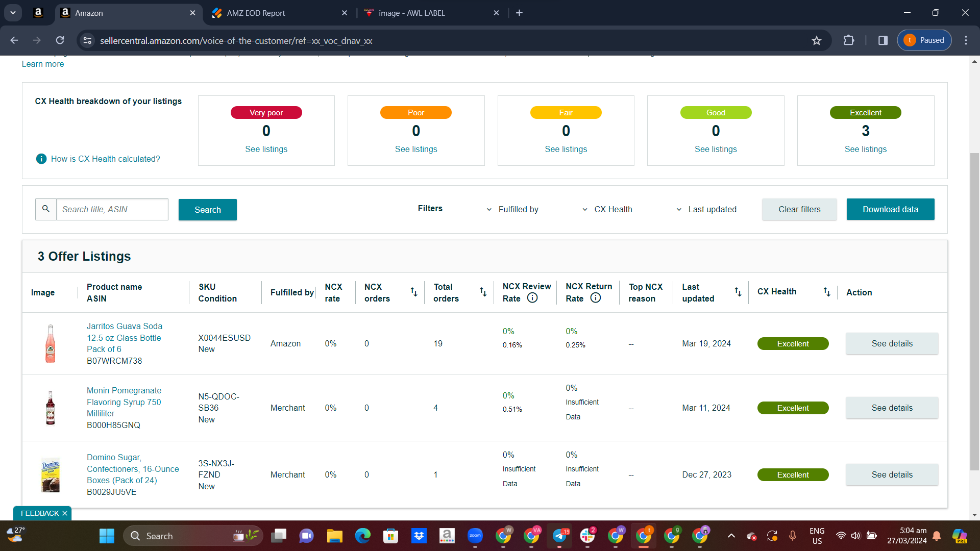Click the Clear filters button

pos(799,209)
